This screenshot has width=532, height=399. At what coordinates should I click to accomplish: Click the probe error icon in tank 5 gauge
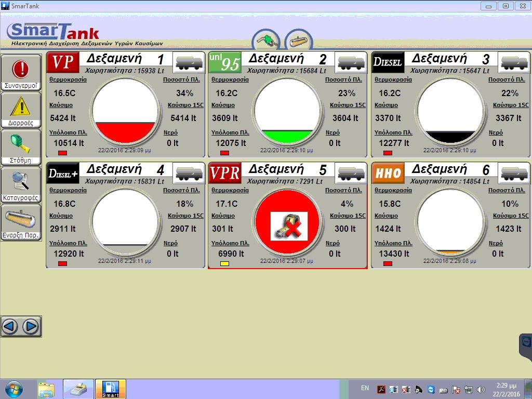coord(289,227)
